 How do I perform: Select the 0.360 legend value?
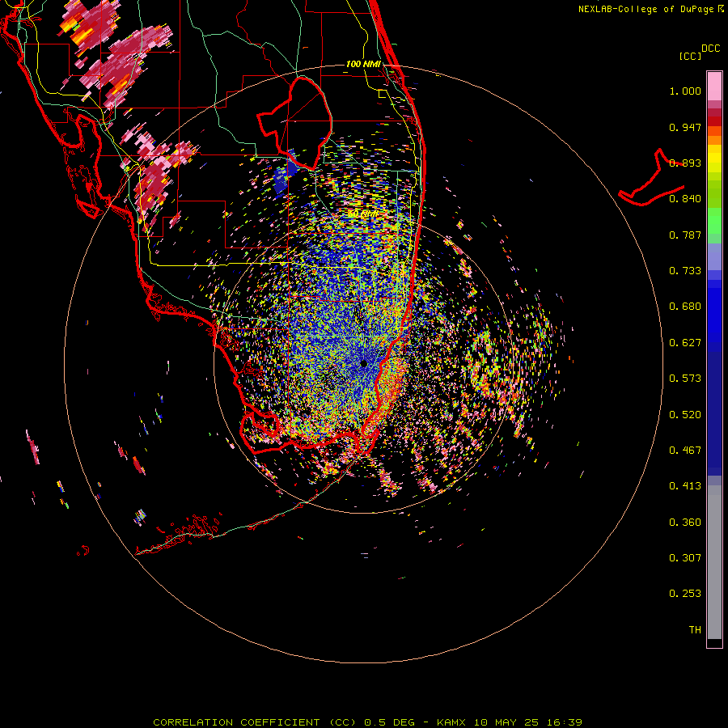point(685,523)
